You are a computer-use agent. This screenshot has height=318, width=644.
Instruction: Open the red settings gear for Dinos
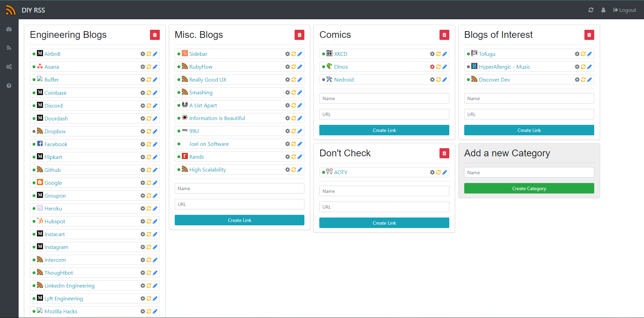tap(432, 67)
